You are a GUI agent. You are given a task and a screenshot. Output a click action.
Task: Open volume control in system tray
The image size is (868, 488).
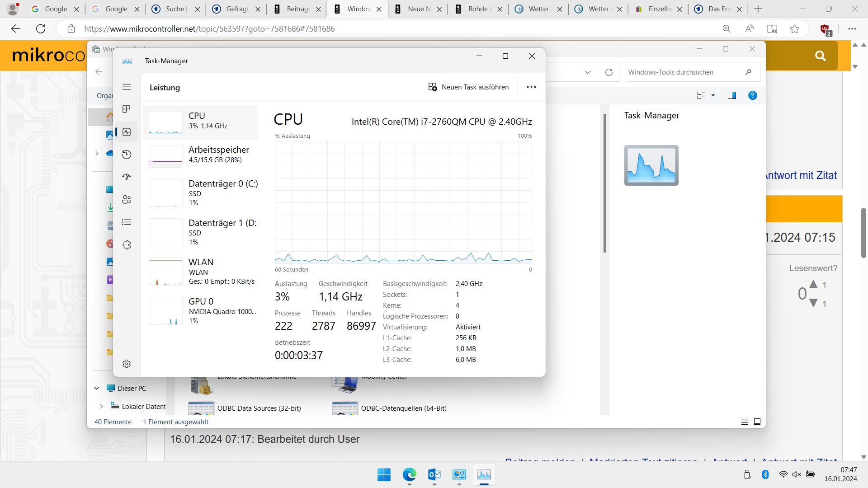(x=797, y=474)
